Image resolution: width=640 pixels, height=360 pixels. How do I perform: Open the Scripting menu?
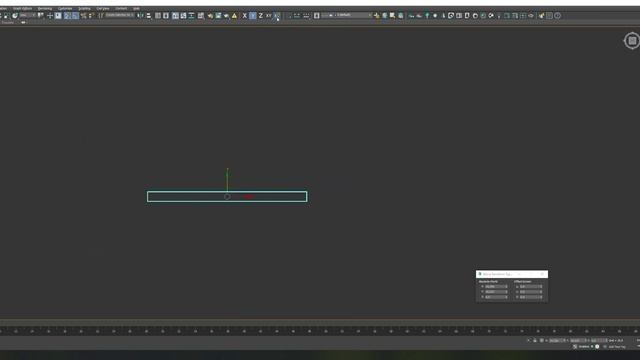click(x=84, y=8)
